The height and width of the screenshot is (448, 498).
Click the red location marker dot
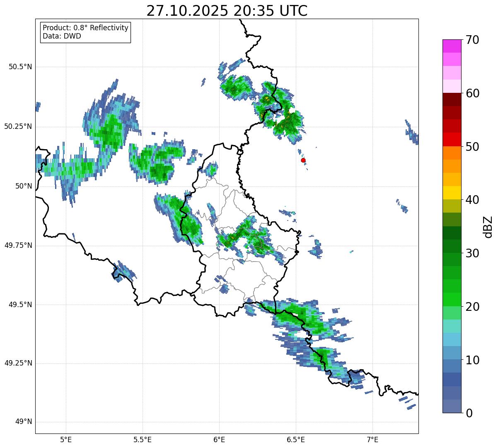click(303, 160)
